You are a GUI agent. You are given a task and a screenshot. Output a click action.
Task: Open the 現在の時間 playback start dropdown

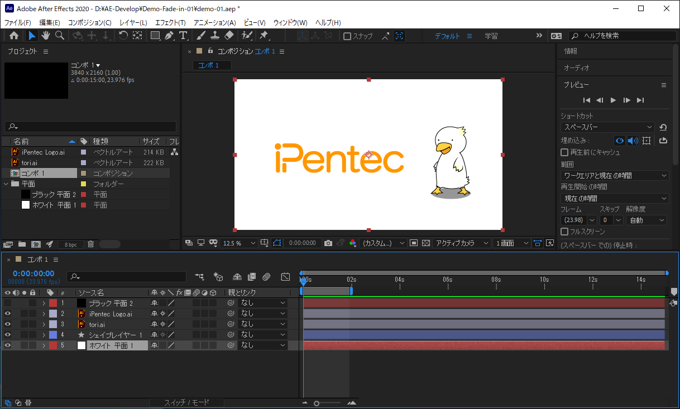(x=615, y=198)
